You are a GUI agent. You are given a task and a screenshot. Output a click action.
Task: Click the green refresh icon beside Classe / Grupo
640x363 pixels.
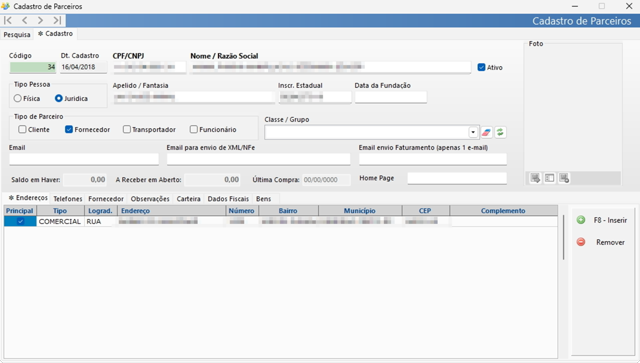[500, 132]
